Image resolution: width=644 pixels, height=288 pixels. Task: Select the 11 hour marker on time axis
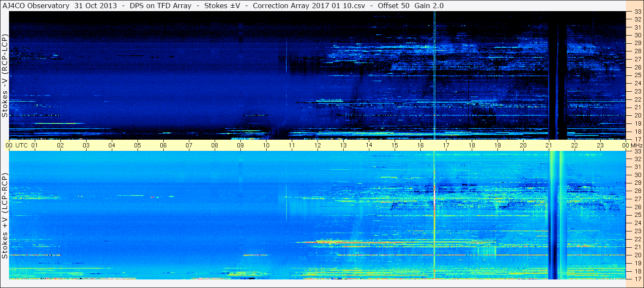(292, 145)
